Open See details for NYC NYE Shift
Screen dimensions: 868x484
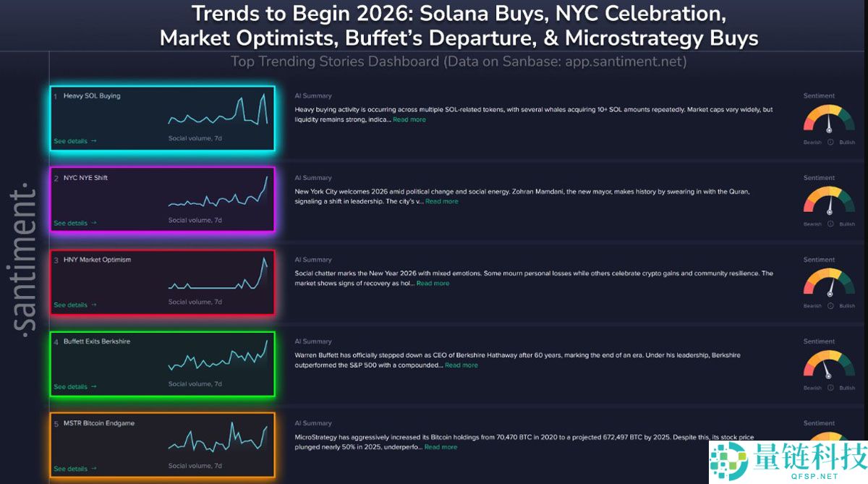coord(75,223)
